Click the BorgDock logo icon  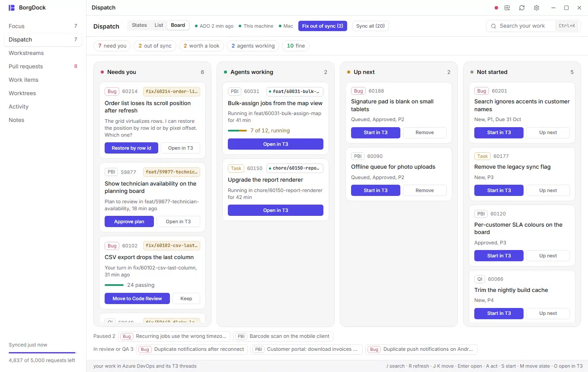[x=12, y=8]
